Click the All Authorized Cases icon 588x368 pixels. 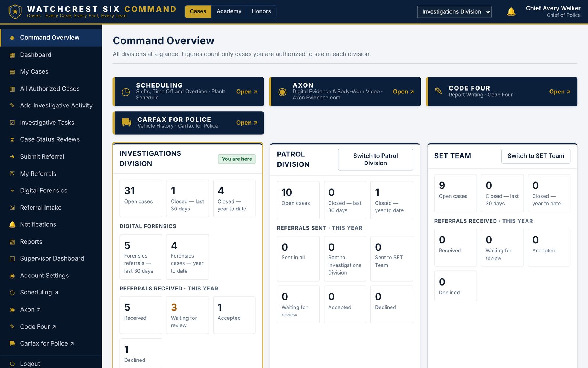(12, 89)
